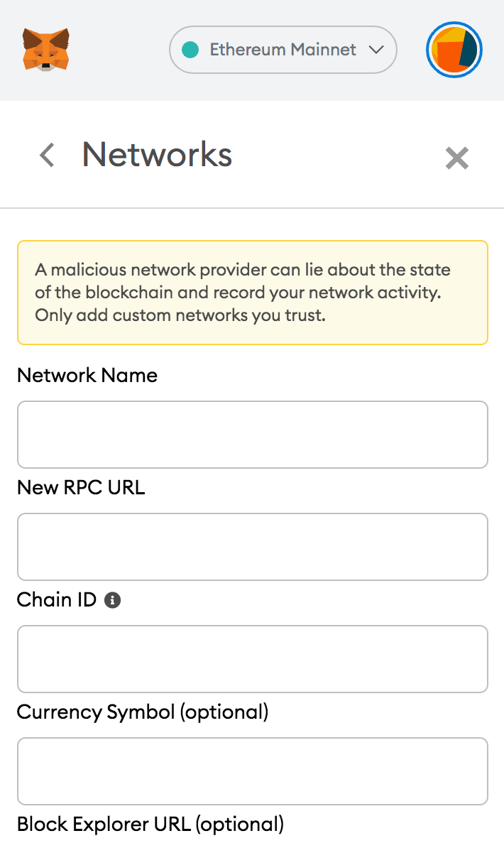
Task: Open the account avatar menu
Action: click(x=454, y=50)
